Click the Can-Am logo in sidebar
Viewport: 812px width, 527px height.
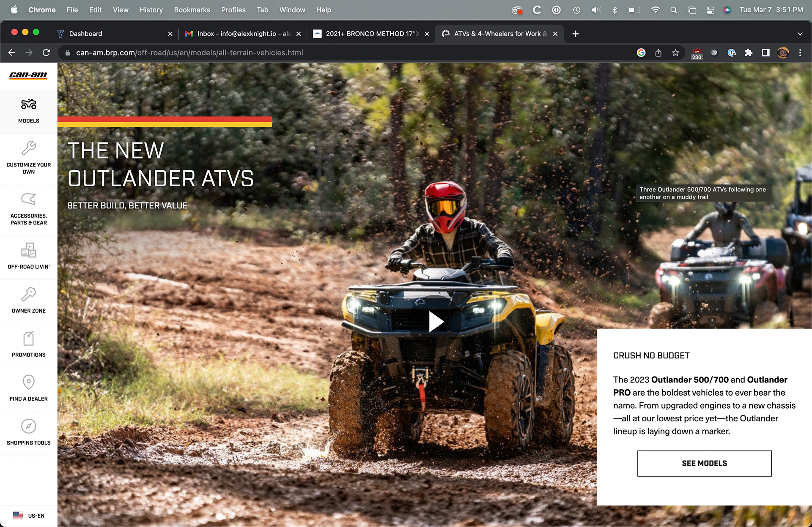coord(28,76)
